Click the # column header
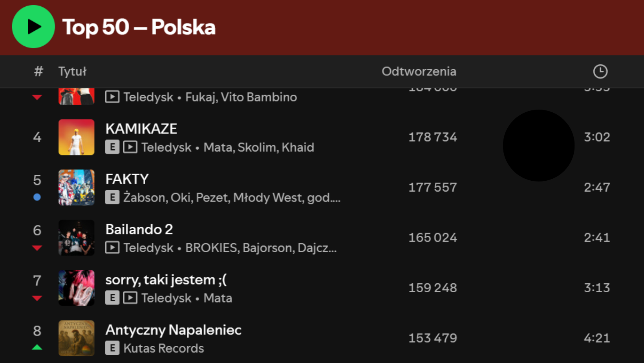 (x=38, y=71)
